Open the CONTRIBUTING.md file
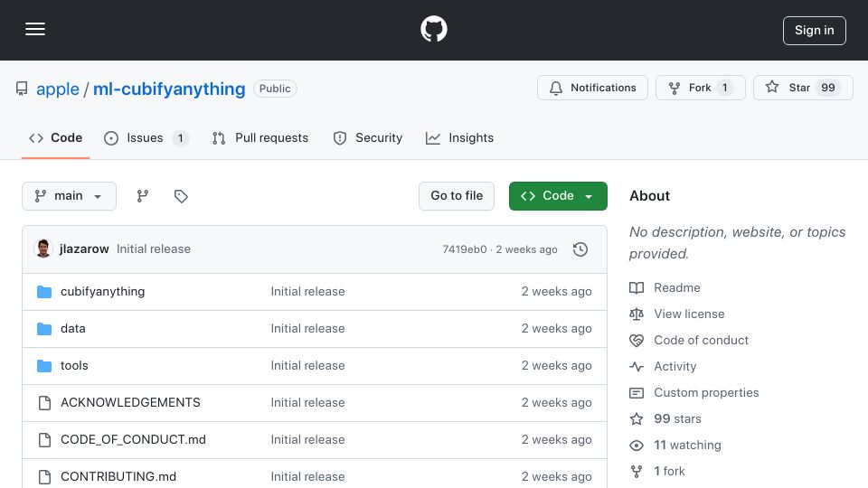This screenshot has height=488, width=868. (x=118, y=476)
